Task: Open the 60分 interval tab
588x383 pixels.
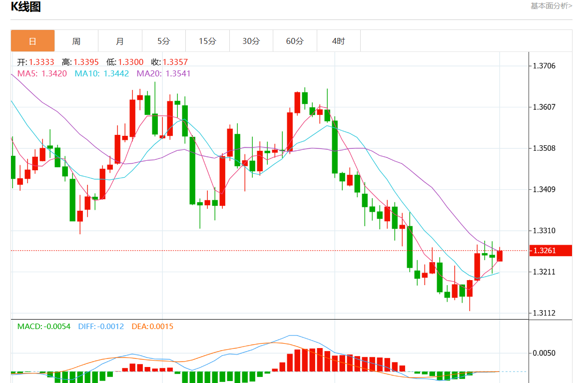Action: [295, 41]
